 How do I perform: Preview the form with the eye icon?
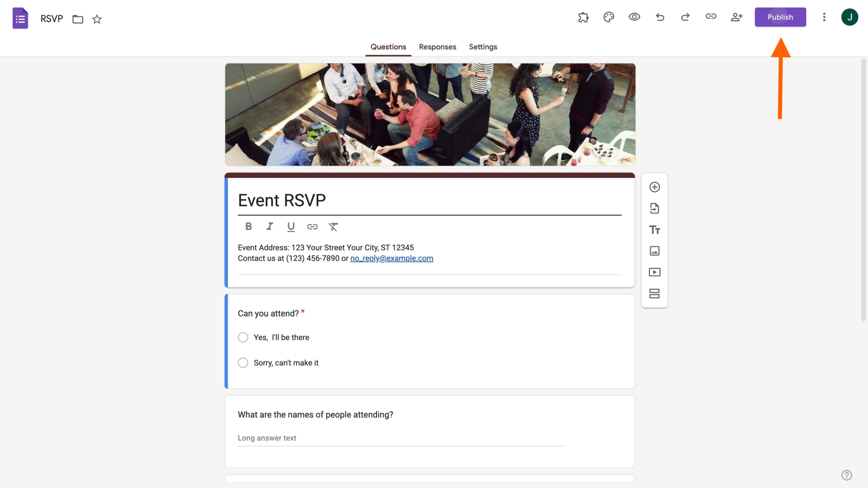pos(634,17)
